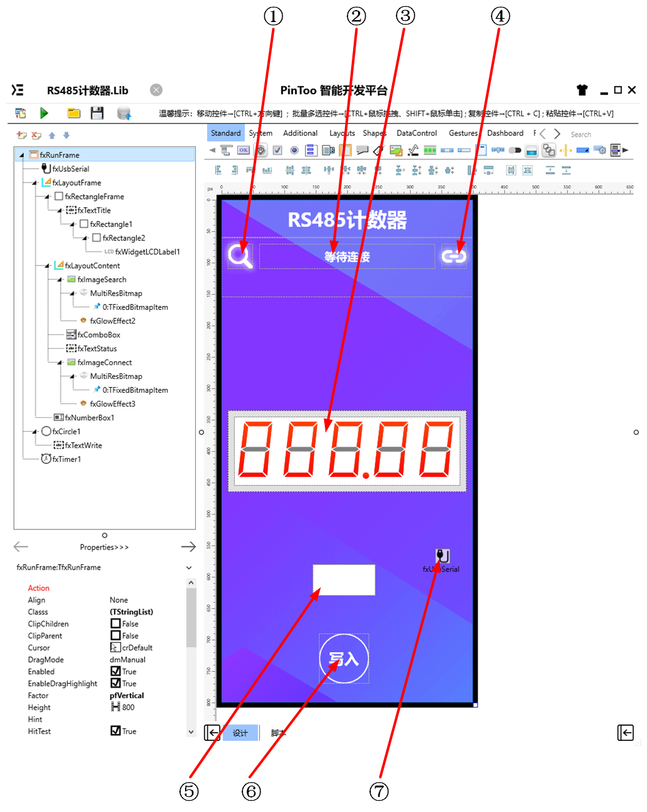Image resolution: width=647 pixels, height=812 pixels.
Task: Collapse the fxImageSearch tree node
Action: (60, 279)
